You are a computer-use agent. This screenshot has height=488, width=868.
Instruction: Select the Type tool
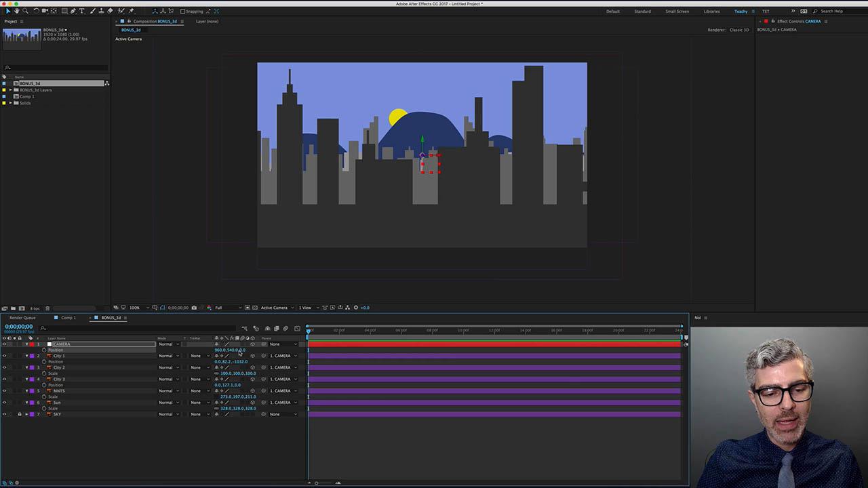[81, 11]
